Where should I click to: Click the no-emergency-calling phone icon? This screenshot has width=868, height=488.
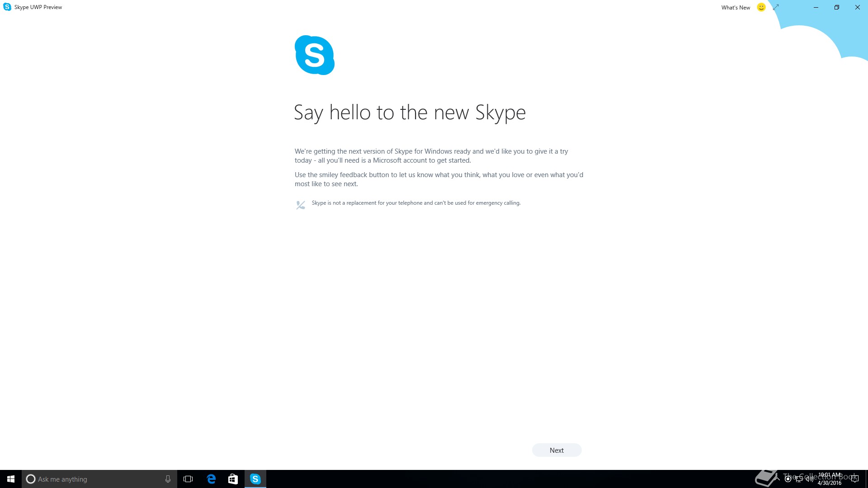301,205
